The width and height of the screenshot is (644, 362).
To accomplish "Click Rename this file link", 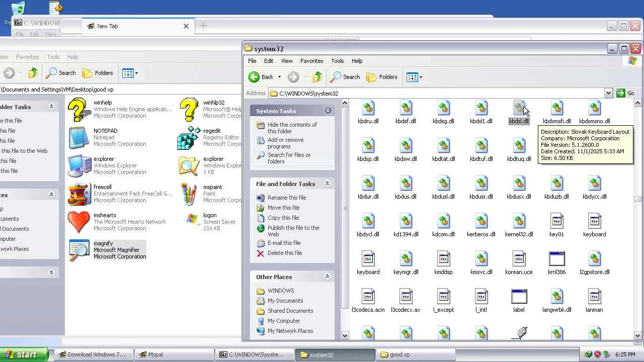I will click(x=287, y=198).
